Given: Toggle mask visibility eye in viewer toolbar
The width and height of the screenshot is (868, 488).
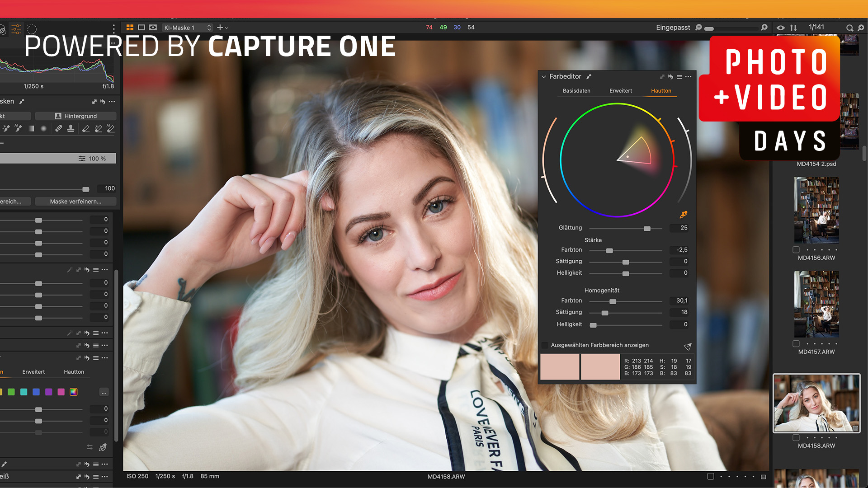Looking at the screenshot, I should 153,28.
